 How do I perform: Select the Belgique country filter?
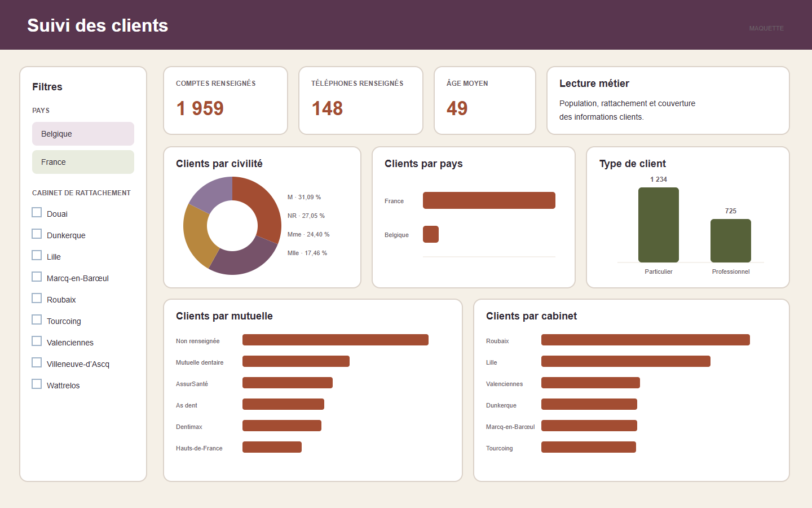click(x=83, y=134)
